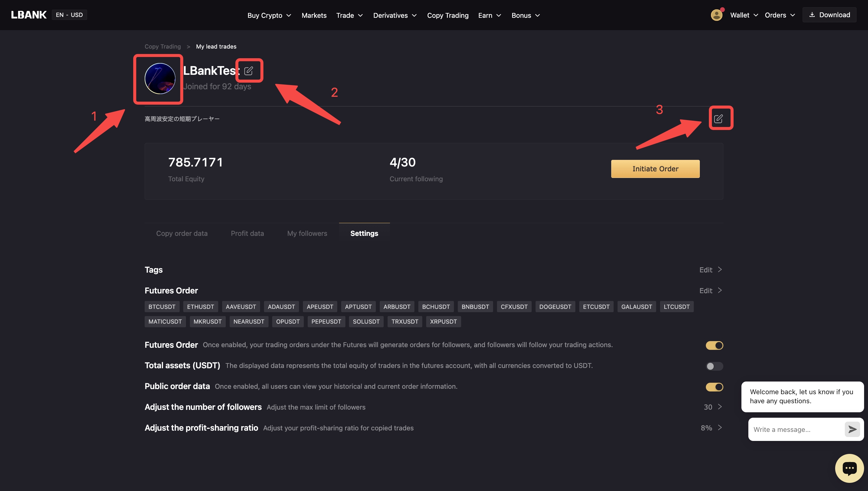
Task: Open the follower limit setting showing 30
Action: (713, 407)
